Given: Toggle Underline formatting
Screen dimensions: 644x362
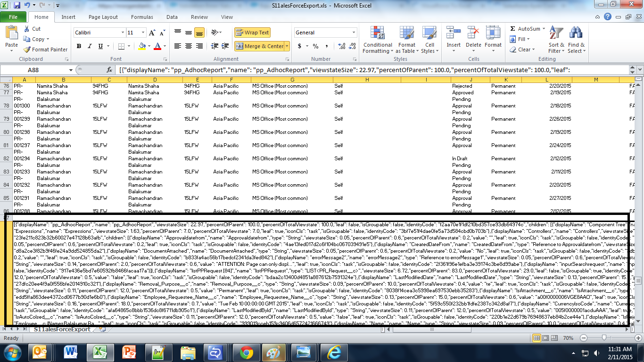Looking at the screenshot, I should pos(100,46).
